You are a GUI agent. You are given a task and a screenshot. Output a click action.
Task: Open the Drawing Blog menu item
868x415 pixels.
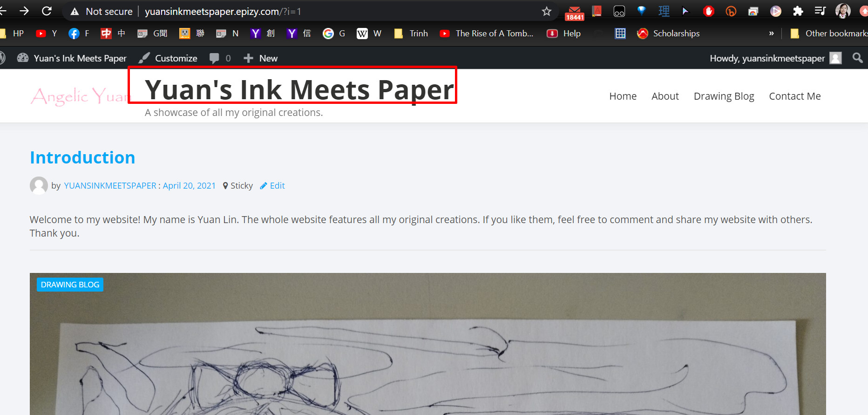click(724, 96)
